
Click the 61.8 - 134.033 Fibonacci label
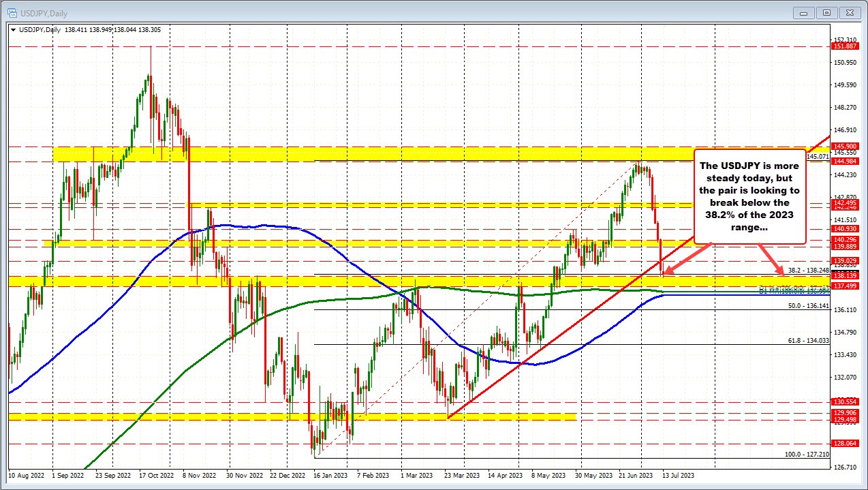click(x=808, y=340)
